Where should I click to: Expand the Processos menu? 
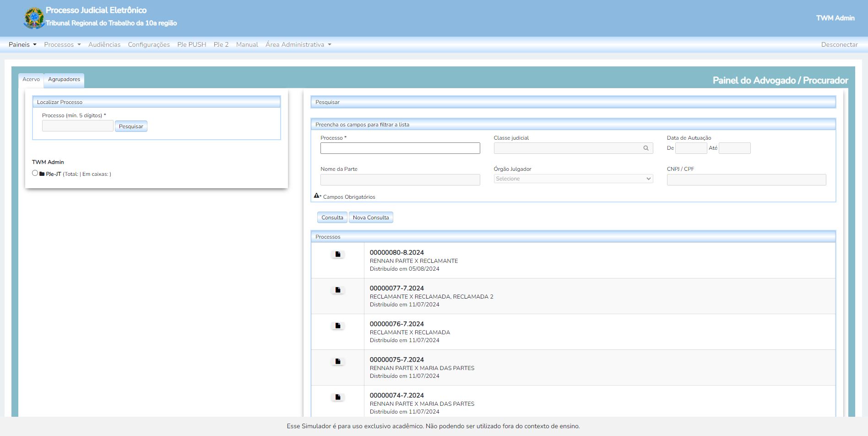pos(62,44)
